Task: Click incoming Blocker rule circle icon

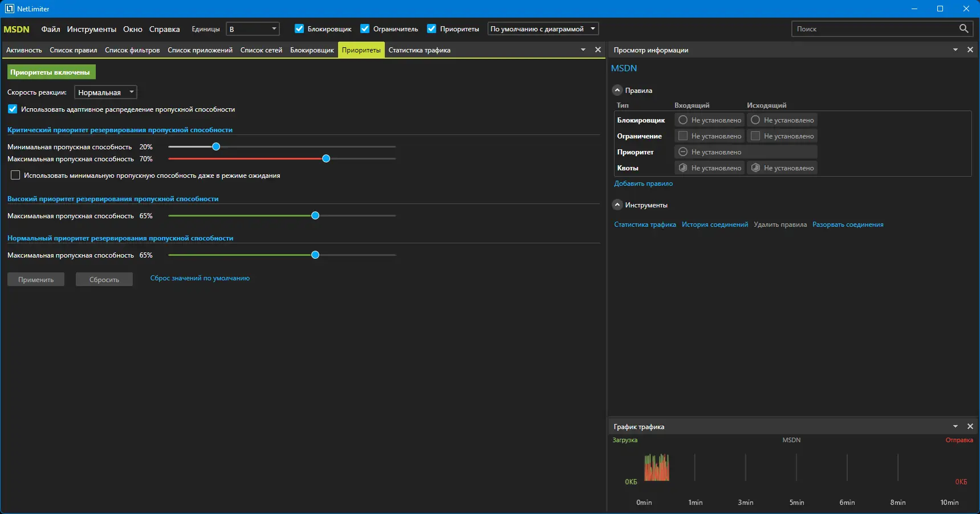Action: [x=683, y=120]
